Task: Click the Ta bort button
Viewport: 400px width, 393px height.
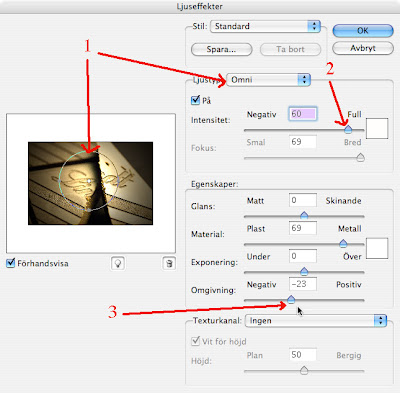Action: (x=290, y=49)
